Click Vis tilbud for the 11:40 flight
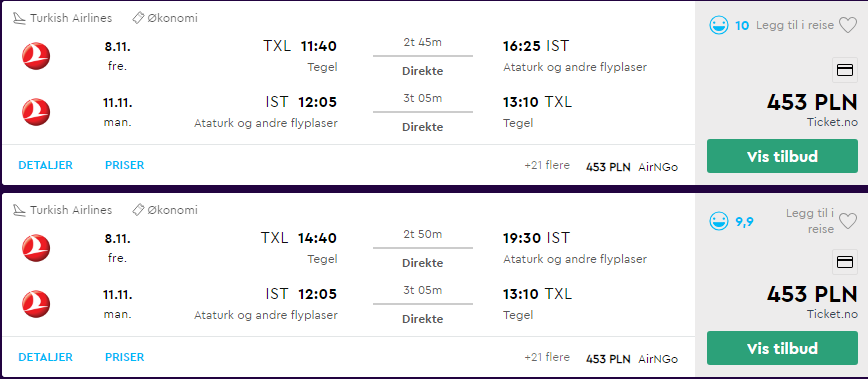Viewport: 868px width, 379px height. (x=782, y=156)
